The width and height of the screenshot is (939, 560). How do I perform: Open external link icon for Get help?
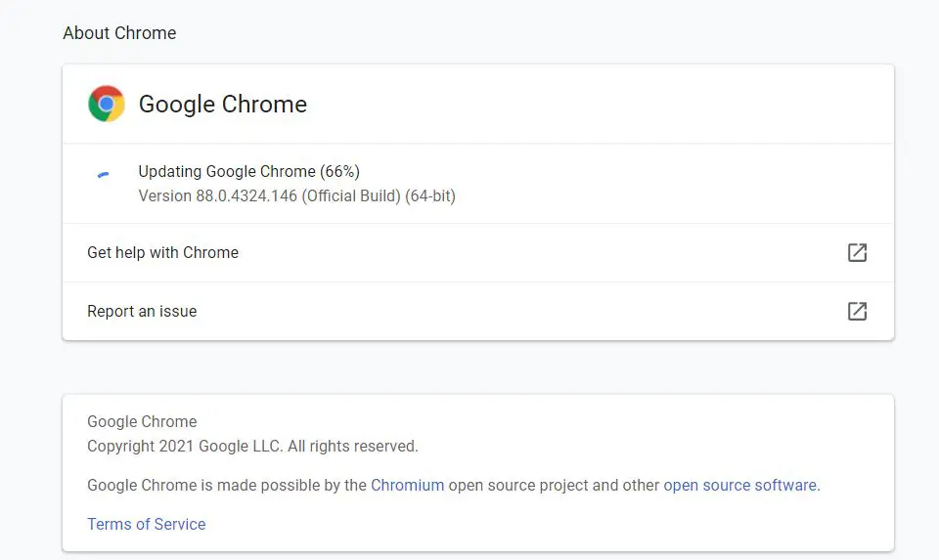[857, 252]
